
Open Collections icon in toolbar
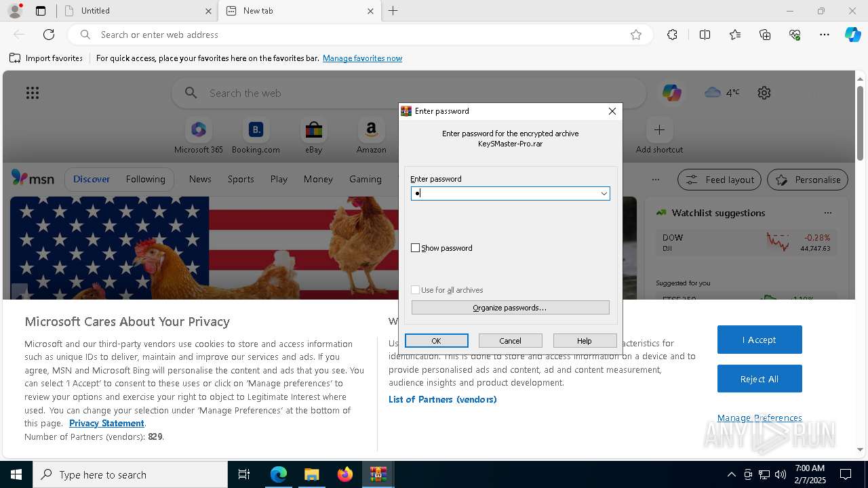pyautogui.click(x=765, y=35)
